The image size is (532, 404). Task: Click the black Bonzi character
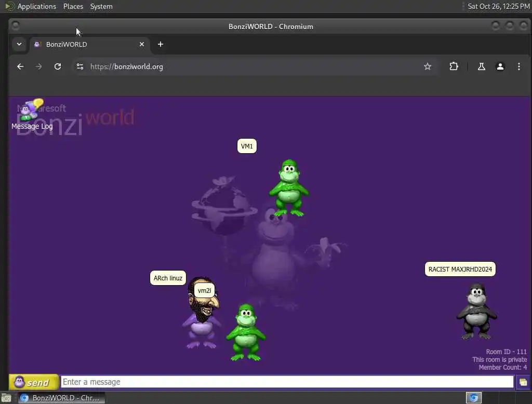477,312
